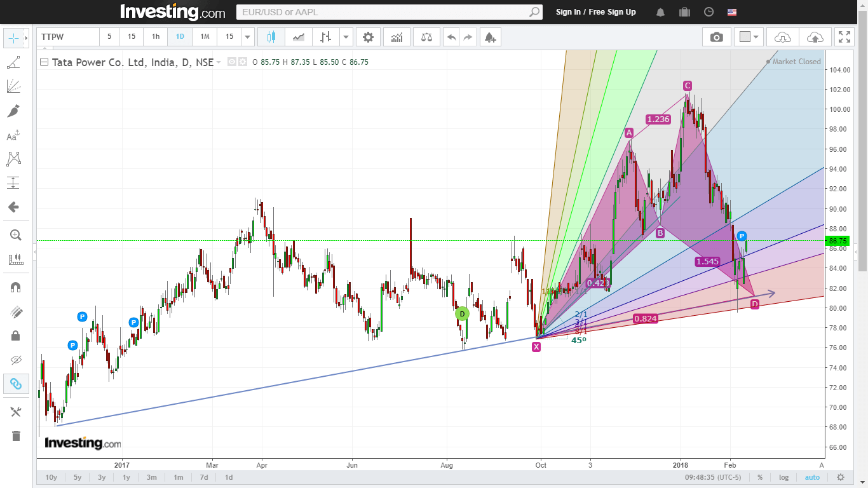The height and width of the screenshot is (488, 868).
Task: Open the header clock icon
Action: click(709, 12)
